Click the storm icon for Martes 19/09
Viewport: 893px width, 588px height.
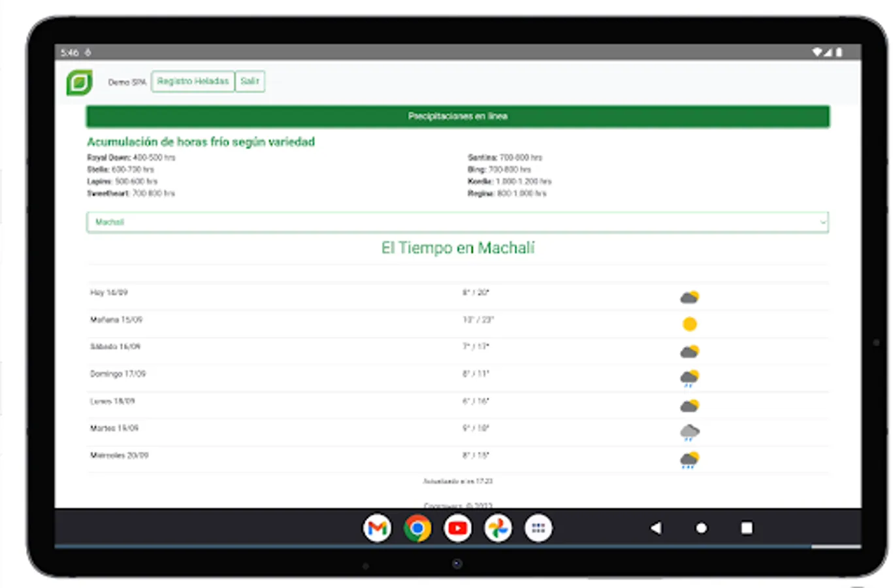point(690,432)
